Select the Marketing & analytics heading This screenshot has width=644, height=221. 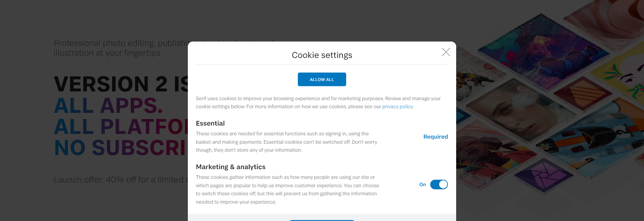pyautogui.click(x=230, y=167)
